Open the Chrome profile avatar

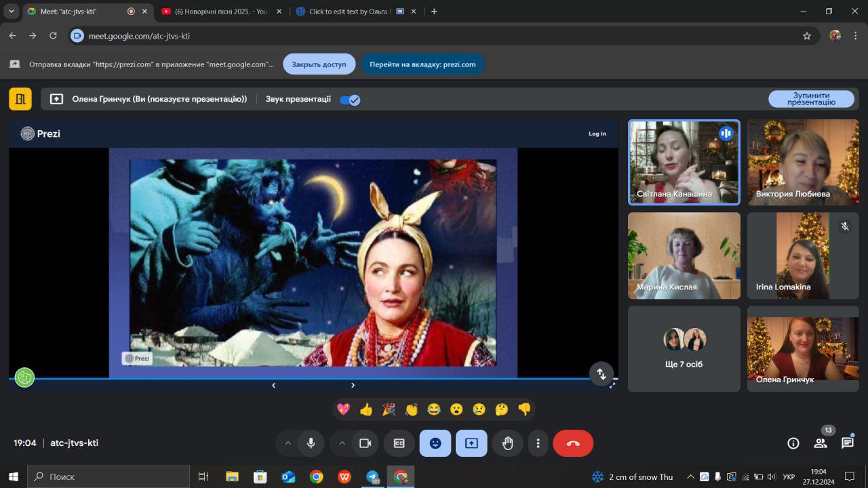coord(835,36)
